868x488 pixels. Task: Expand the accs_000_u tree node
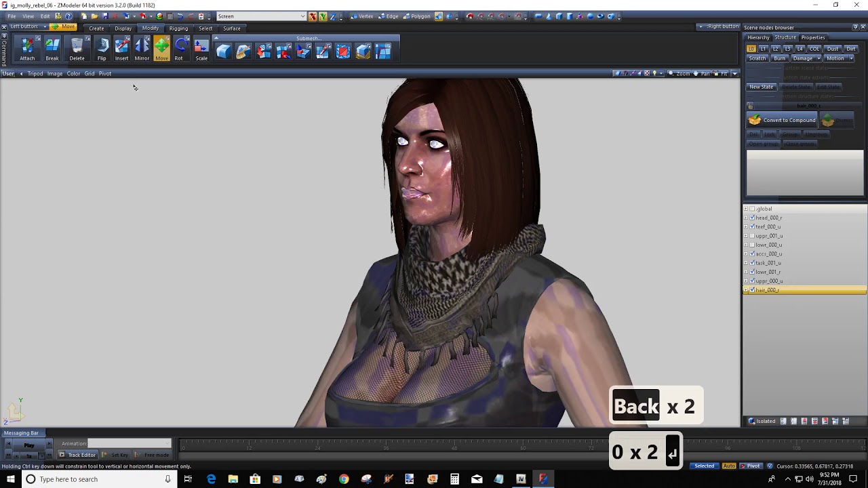pos(746,254)
